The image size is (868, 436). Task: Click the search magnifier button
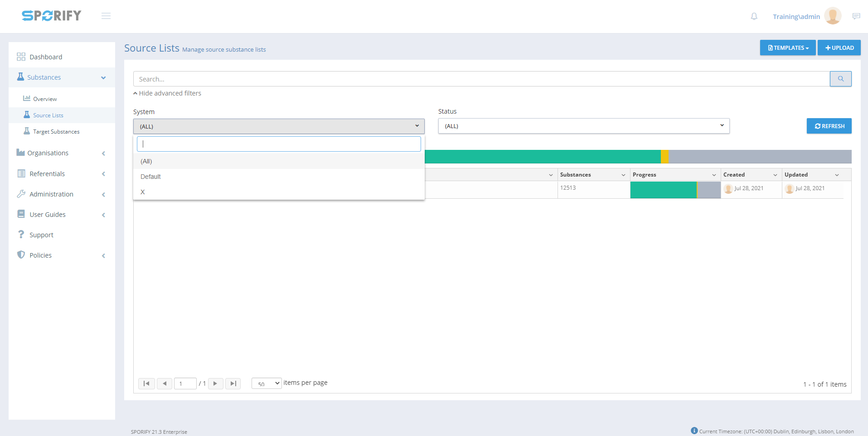pos(840,79)
